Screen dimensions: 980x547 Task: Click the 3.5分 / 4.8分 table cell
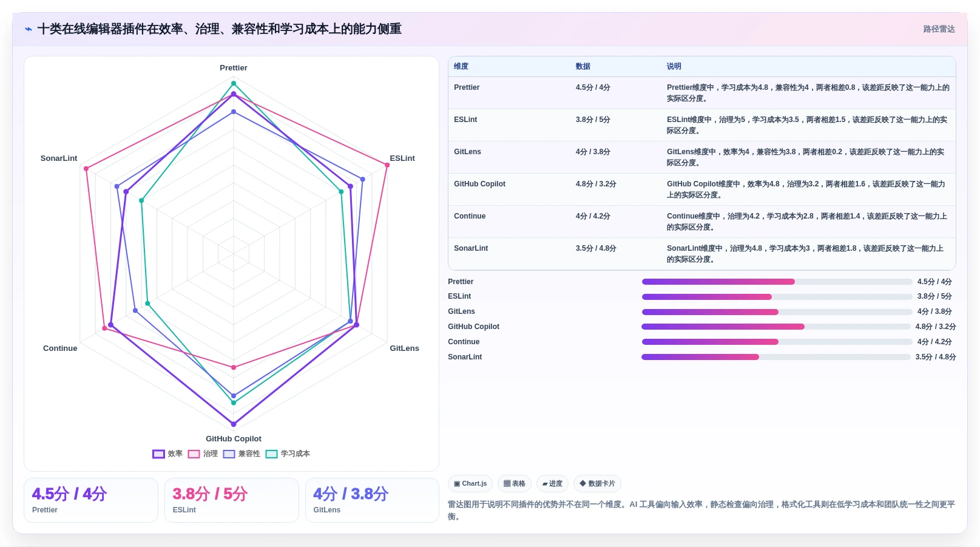[596, 248]
